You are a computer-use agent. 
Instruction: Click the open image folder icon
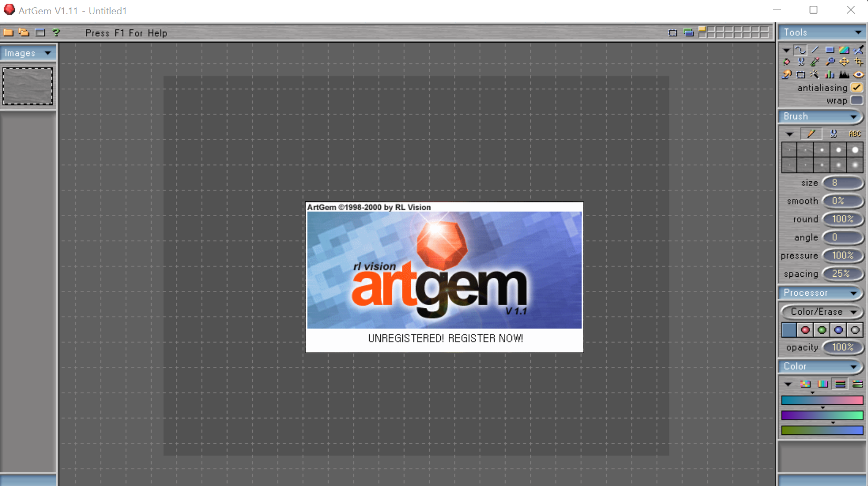(24, 33)
